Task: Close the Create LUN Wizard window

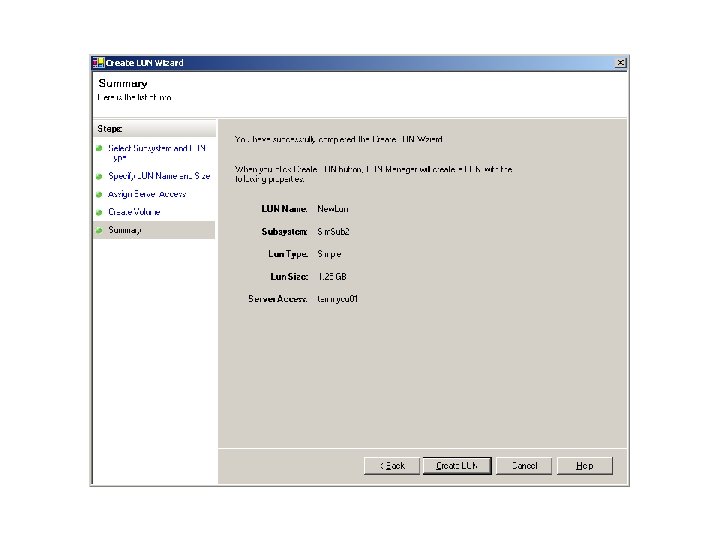Action: [x=620, y=63]
